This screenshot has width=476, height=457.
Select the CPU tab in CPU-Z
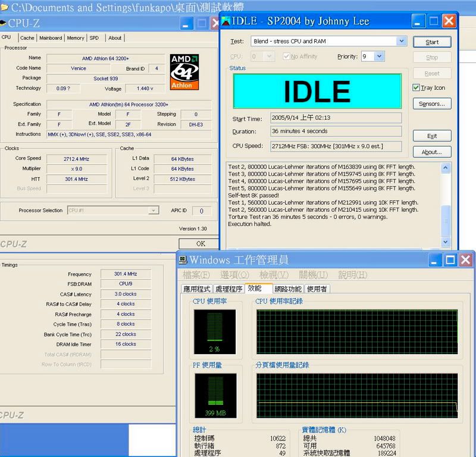(6, 37)
